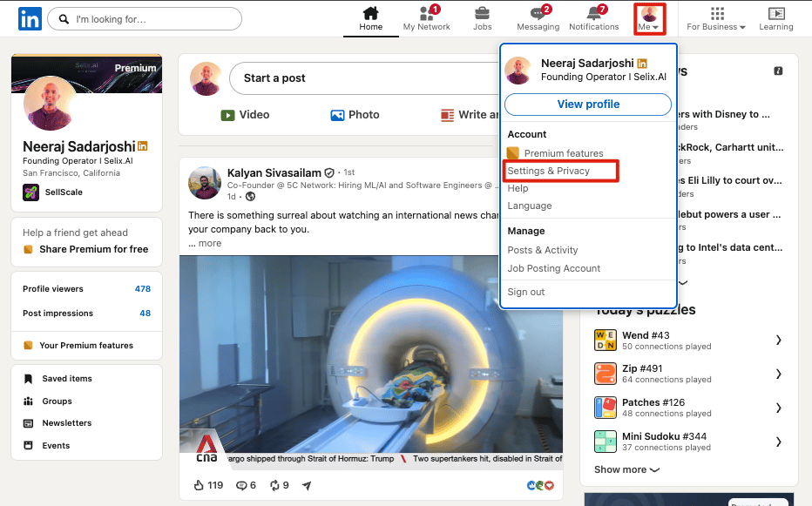Click the profile photo in left card
The height and width of the screenshot is (506, 812).
(x=50, y=103)
